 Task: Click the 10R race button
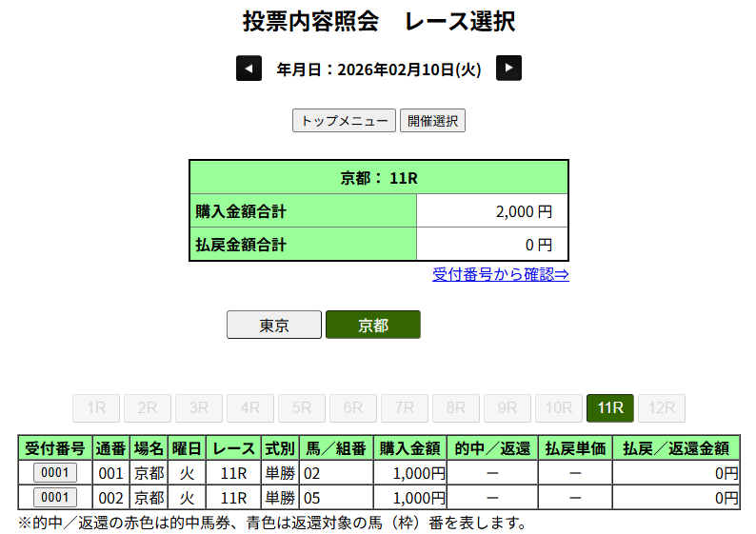click(559, 408)
